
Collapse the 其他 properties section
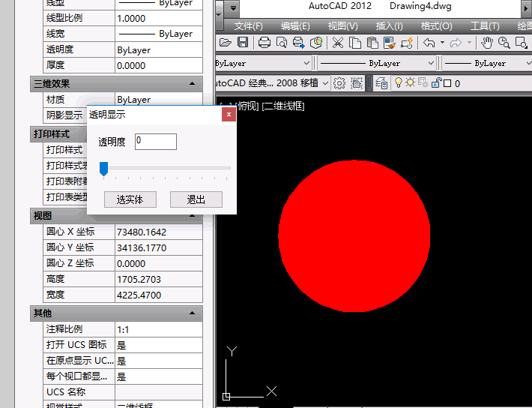(192, 313)
